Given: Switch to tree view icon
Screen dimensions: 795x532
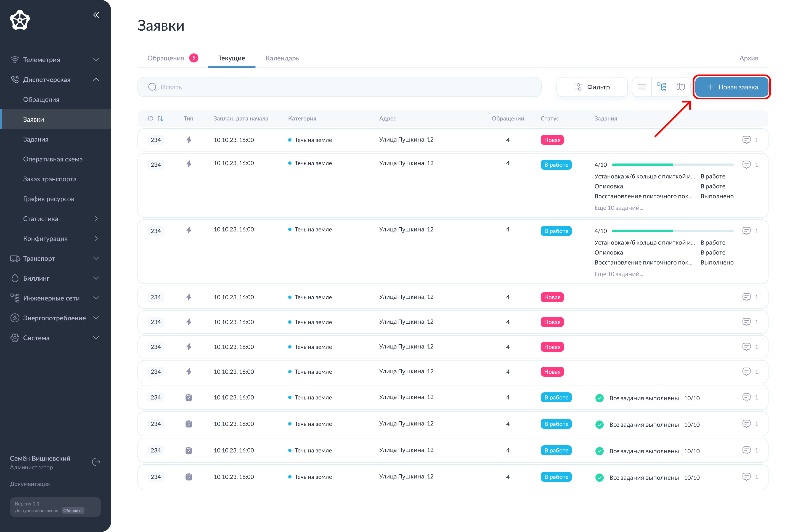Looking at the screenshot, I should [x=661, y=87].
